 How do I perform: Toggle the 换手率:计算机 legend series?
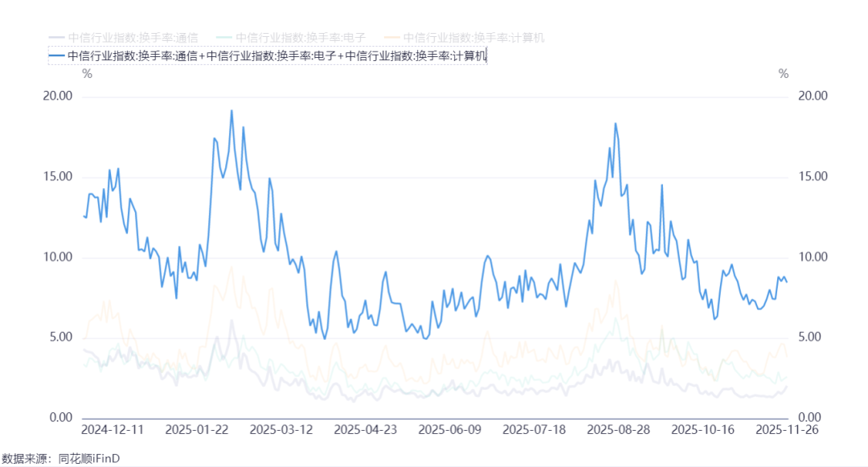(x=465, y=38)
